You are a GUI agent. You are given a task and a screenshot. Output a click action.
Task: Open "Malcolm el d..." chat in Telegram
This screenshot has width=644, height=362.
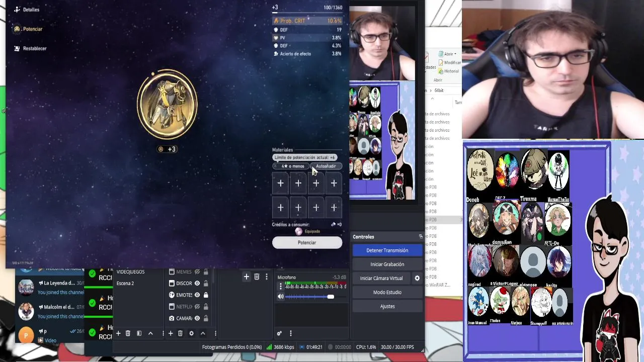[50, 311]
